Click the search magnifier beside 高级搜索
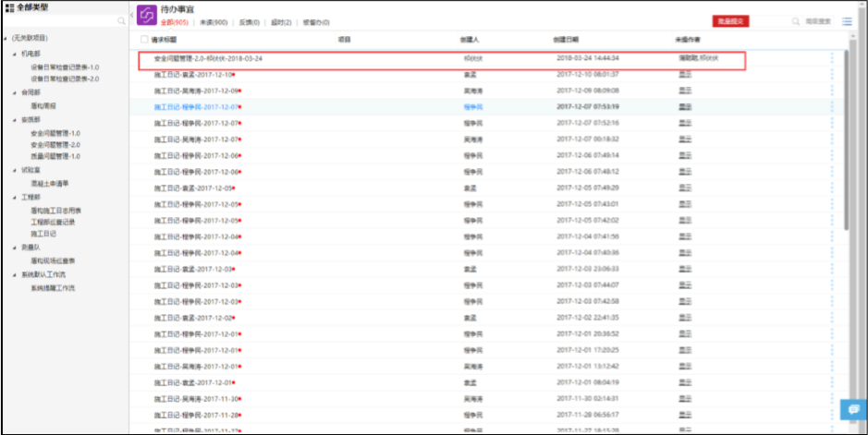868x435 pixels. 796,21
